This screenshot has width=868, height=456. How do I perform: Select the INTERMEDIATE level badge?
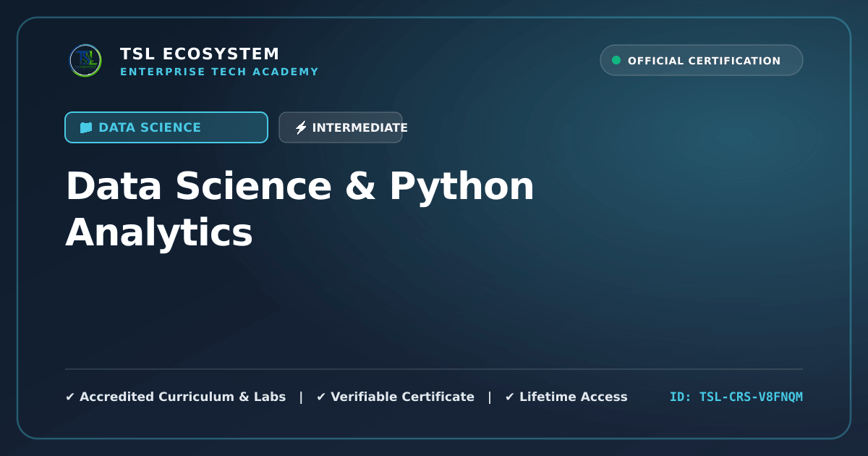[341, 127]
